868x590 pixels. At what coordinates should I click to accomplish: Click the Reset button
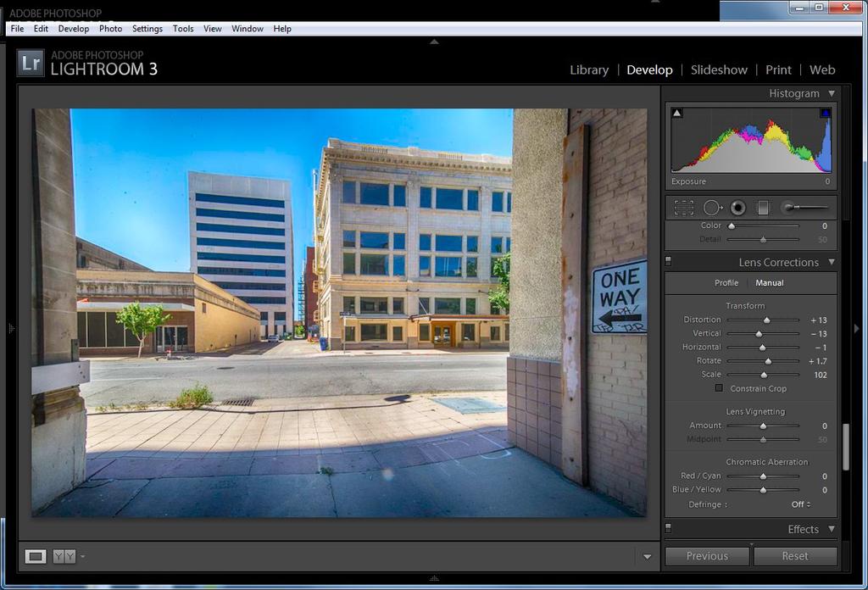[x=794, y=556]
